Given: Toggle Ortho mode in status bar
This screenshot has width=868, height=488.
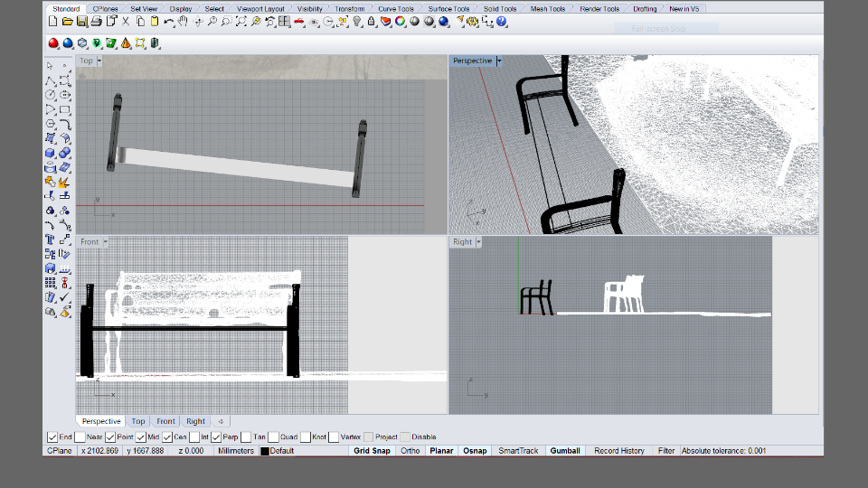Looking at the screenshot, I should [410, 450].
